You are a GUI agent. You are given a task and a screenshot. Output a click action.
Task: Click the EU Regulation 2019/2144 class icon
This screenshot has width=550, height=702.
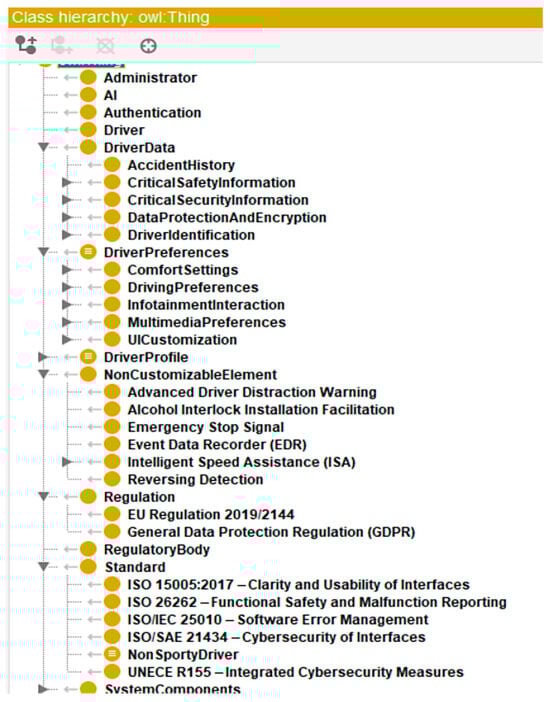pos(112,514)
